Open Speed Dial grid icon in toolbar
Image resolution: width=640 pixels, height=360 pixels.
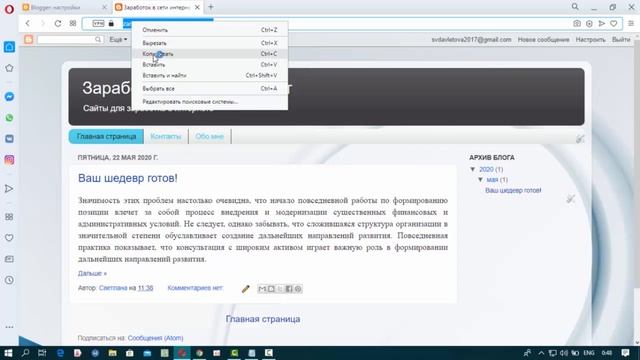[x=73, y=24]
